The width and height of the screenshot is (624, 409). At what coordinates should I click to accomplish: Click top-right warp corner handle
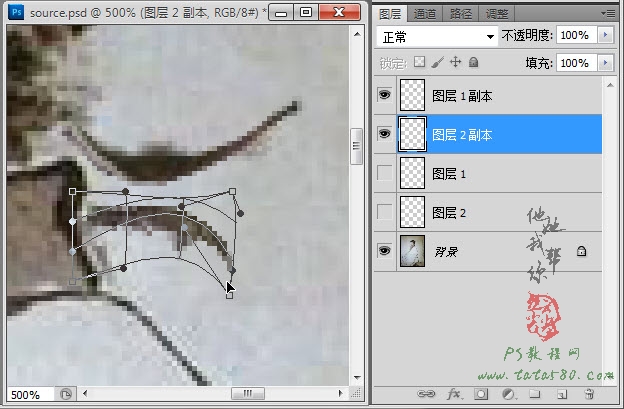[232, 191]
